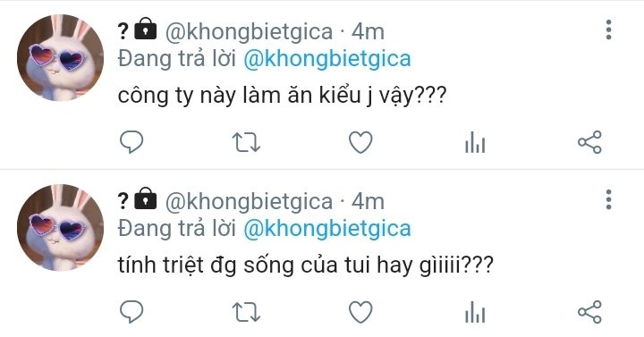Reply to the 'tính triệt đg sống' tweet
The width and height of the screenshot is (644, 337).
click(131, 312)
